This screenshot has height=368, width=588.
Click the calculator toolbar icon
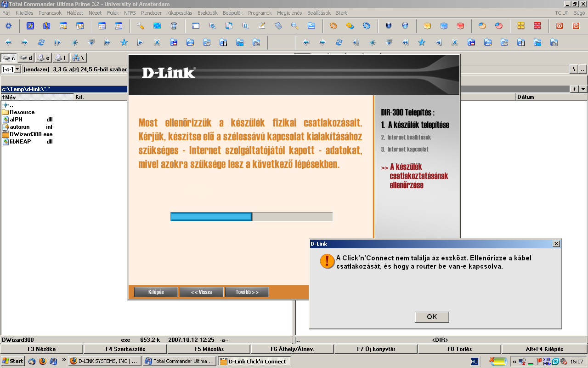coord(278,26)
